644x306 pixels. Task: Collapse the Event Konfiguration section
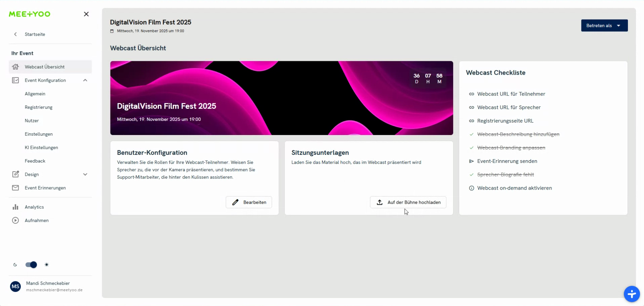(85, 80)
